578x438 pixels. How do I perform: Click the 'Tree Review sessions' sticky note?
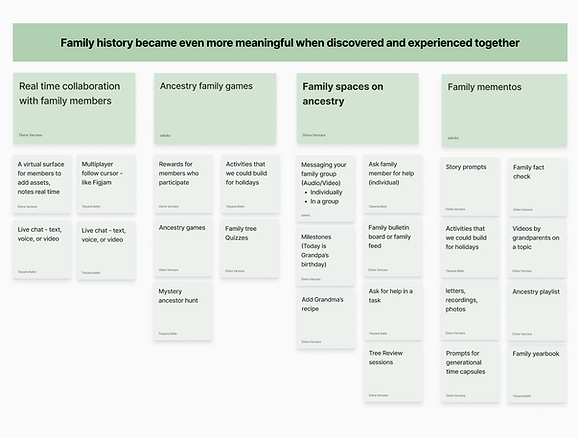pos(393,373)
